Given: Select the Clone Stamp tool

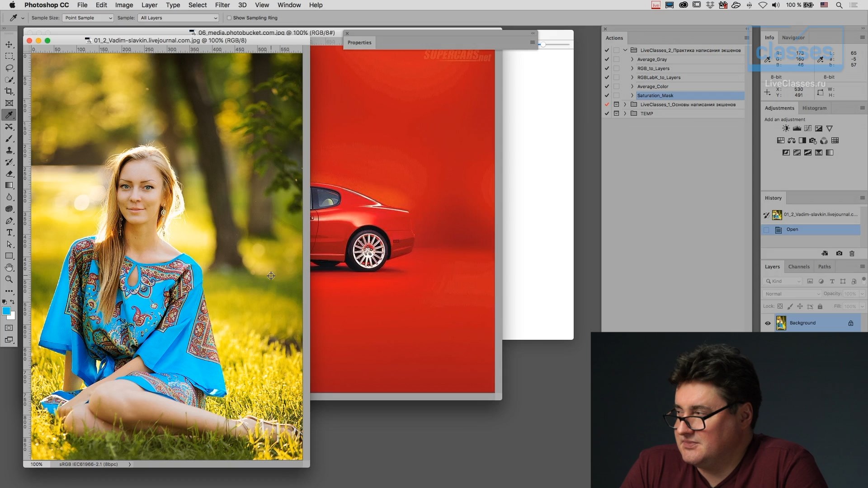Looking at the screenshot, I should (x=9, y=150).
